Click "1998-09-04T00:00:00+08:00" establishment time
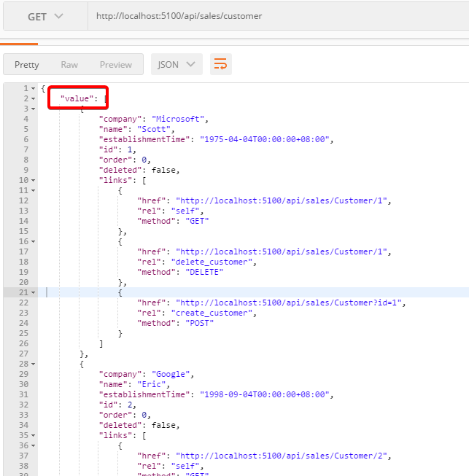The image size is (469, 476). pyautogui.click(x=265, y=394)
